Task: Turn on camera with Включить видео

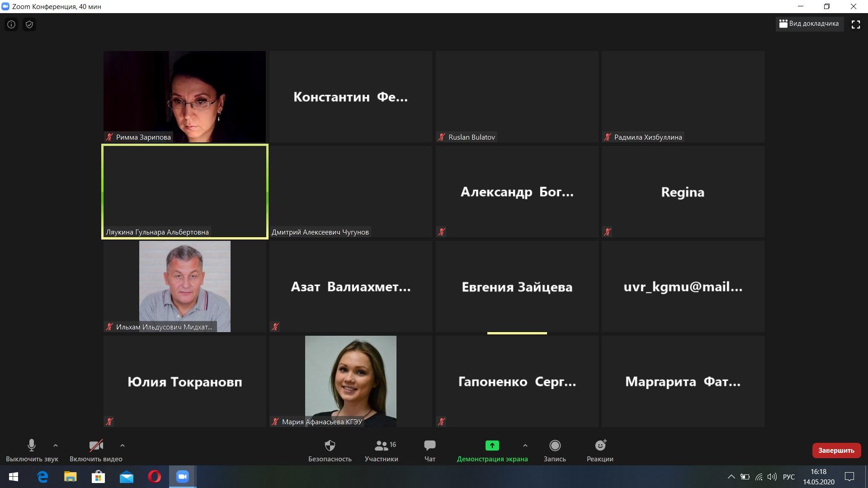Action: [x=96, y=450]
